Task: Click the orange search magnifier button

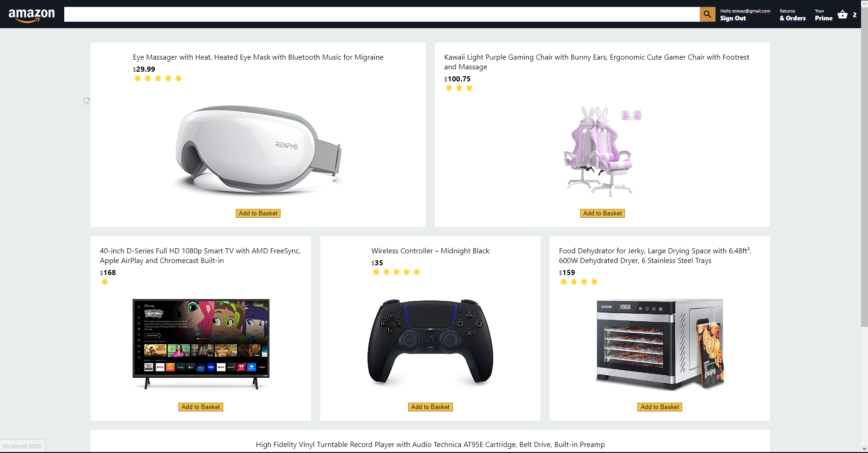Action: point(707,14)
